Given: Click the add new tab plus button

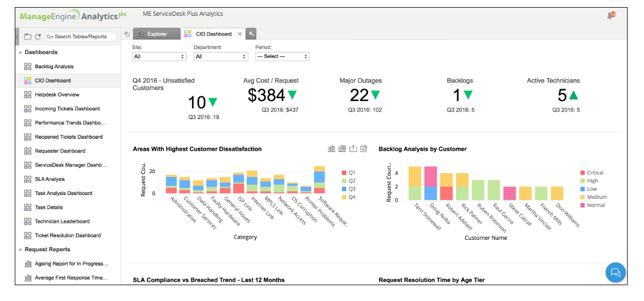Looking at the screenshot, I should coord(251,34).
